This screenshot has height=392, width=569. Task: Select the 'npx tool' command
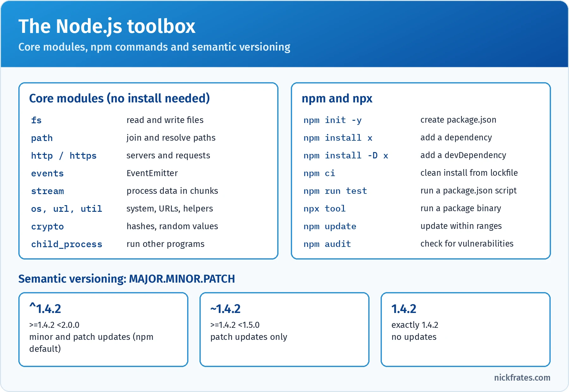325,209
